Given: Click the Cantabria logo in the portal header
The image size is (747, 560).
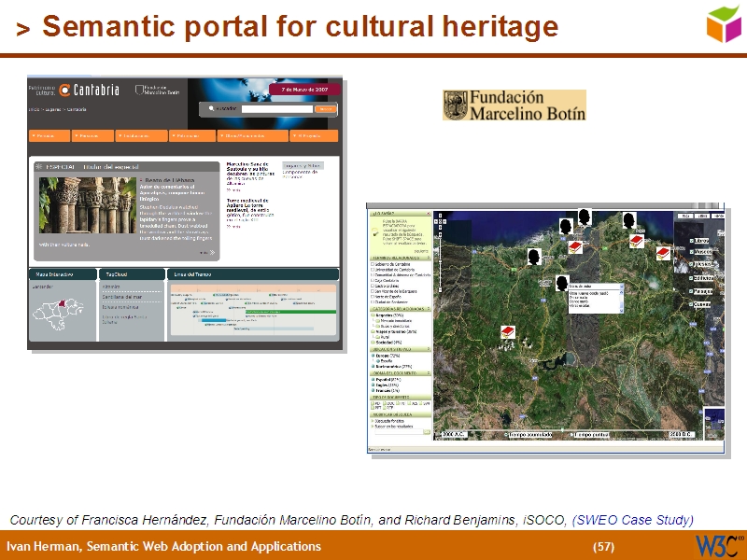Looking at the screenshot, I should (x=91, y=91).
